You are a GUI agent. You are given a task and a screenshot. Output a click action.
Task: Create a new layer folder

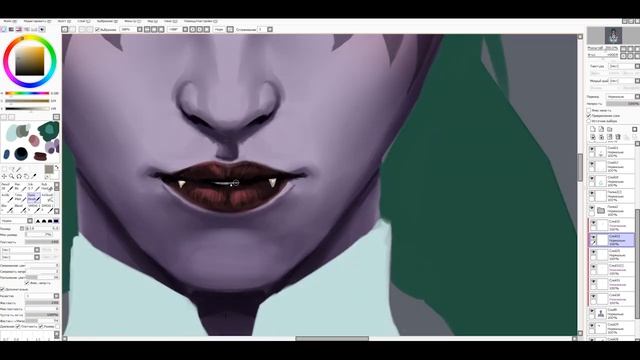pyautogui.click(x=609, y=129)
